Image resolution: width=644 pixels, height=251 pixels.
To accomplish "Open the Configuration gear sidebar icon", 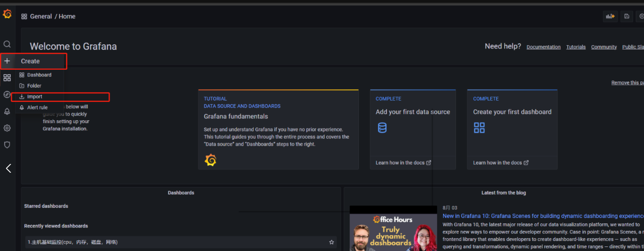I will 7,128.
